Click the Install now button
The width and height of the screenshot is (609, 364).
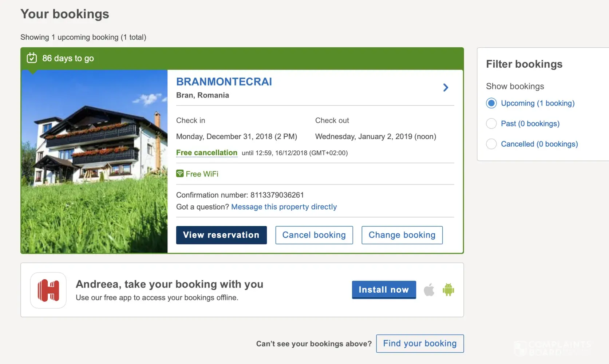[x=384, y=290]
